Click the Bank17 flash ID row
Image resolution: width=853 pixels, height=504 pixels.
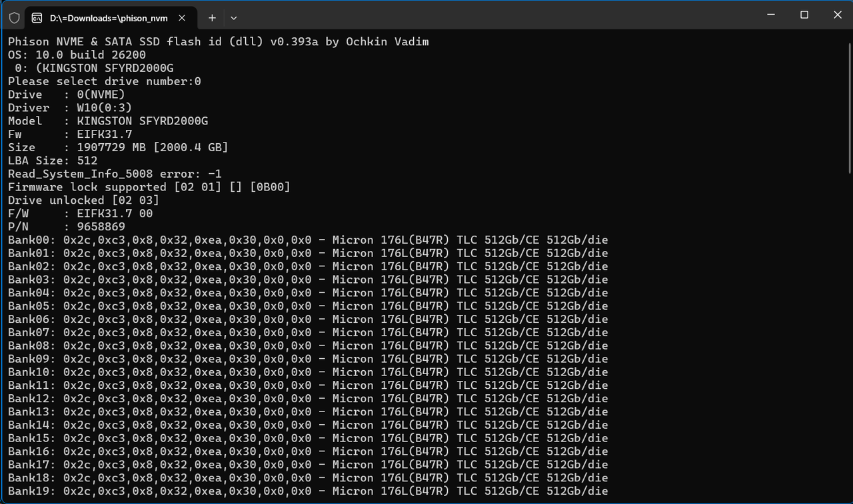[308, 464]
